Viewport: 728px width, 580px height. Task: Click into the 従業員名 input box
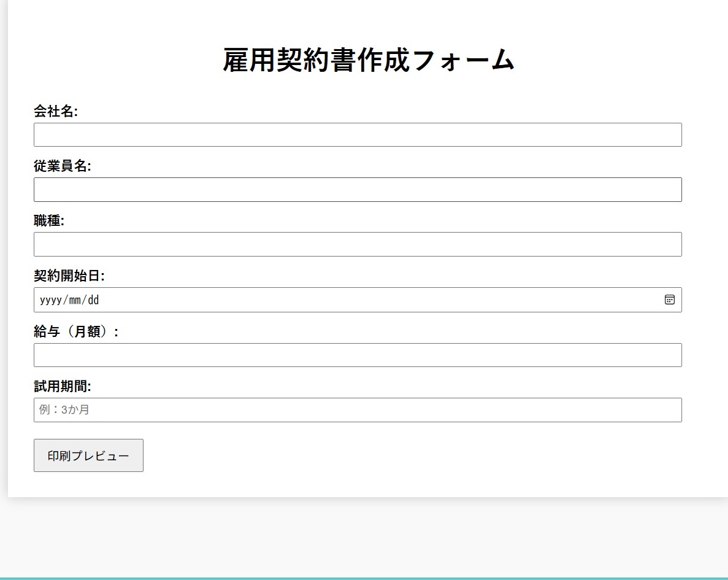358,190
